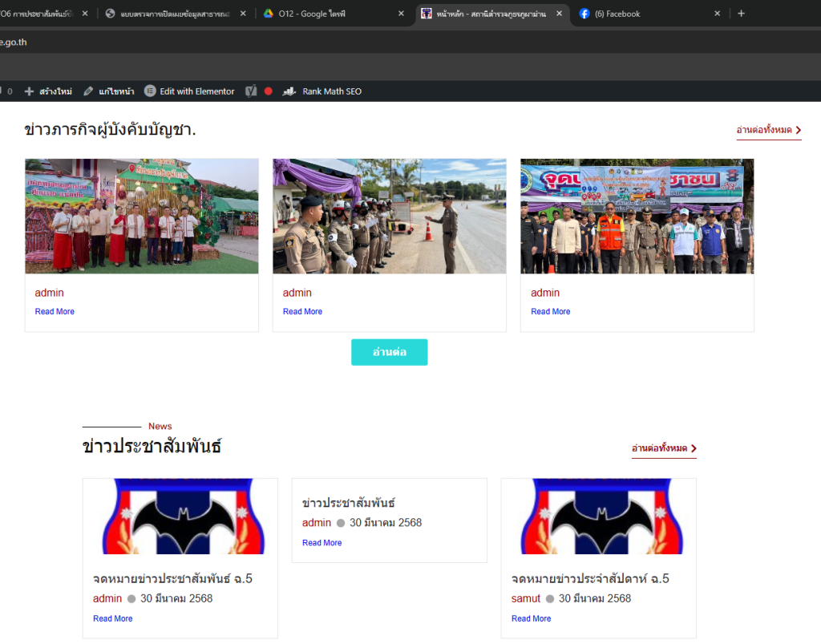Image resolution: width=821 pixels, height=644 pixels.
Task: Click the pencil แก้ไขหน้า edit page item
Action: 108,91
